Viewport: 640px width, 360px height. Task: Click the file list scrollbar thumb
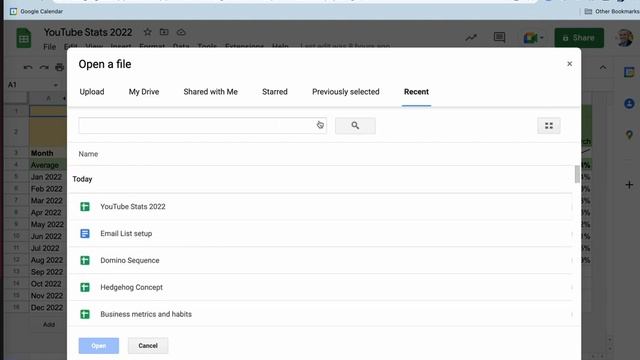(x=577, y=174)
